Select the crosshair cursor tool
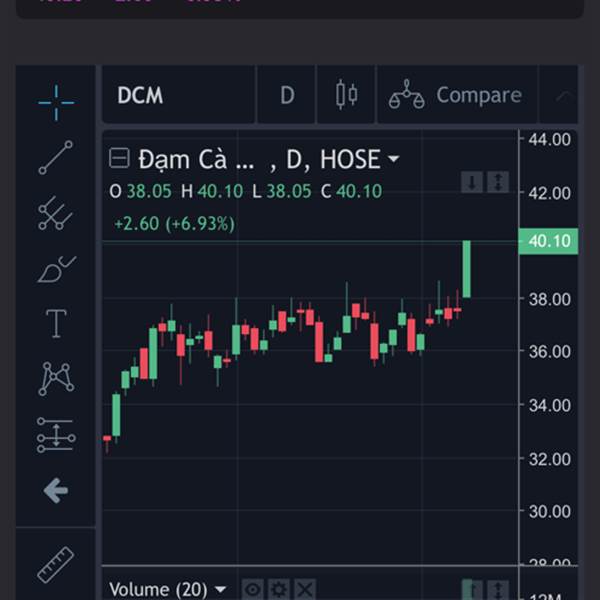600x600 pixels. (56, 103)
